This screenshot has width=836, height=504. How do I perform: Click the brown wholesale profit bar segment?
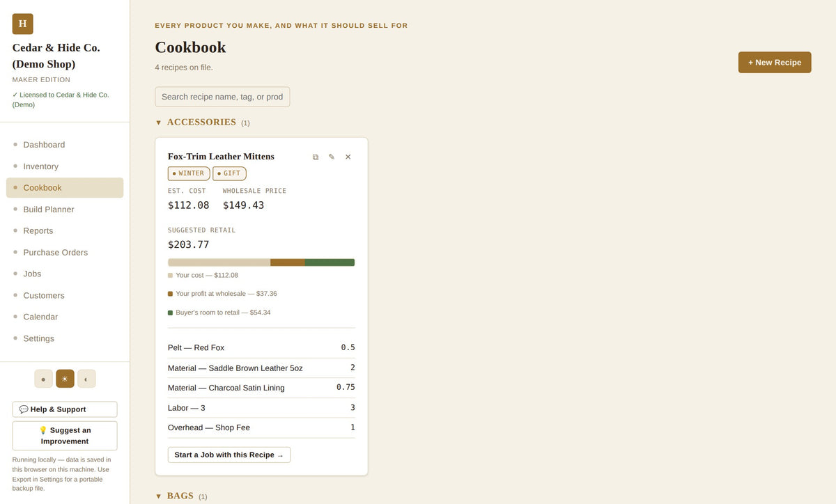tap(288, 262)
